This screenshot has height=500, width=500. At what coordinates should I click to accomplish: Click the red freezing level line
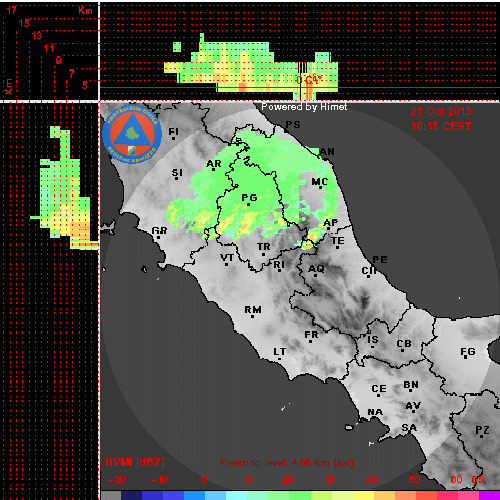click(300, 88)
